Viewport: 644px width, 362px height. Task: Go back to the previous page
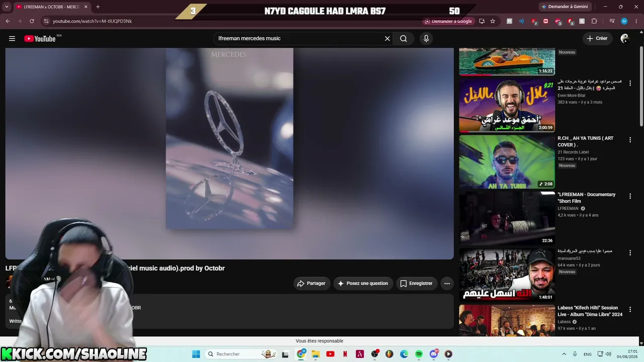click(x=8, y=21)
